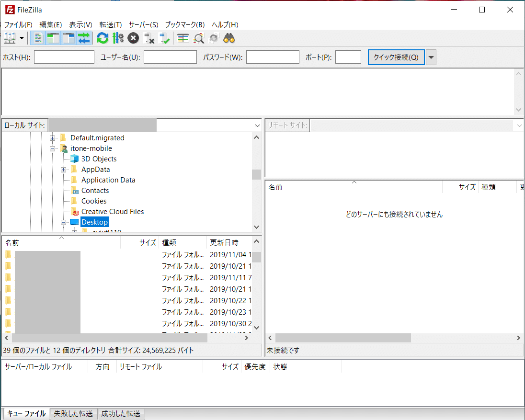This screenshot has width=525, height=420.
Task: Open ブックマーク(B) menu
Action: (185, 25)
